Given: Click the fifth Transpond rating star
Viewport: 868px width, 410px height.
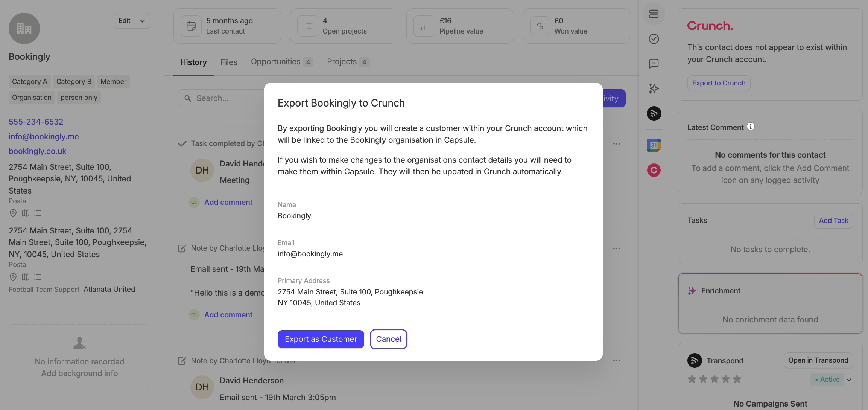Looking at the screenshot, I should [x=737, y=379].
